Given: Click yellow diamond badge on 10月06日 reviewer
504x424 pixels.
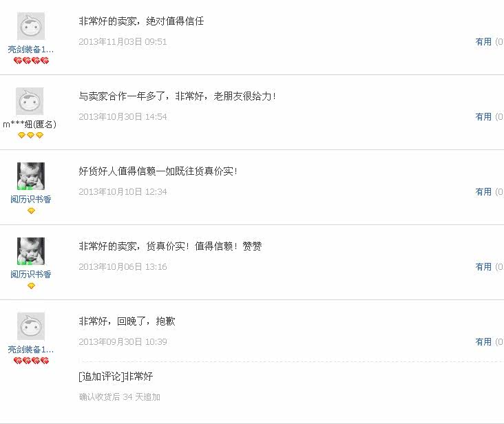Looking at the screenshot, I should pyautogui.click(x=31, y=286).
